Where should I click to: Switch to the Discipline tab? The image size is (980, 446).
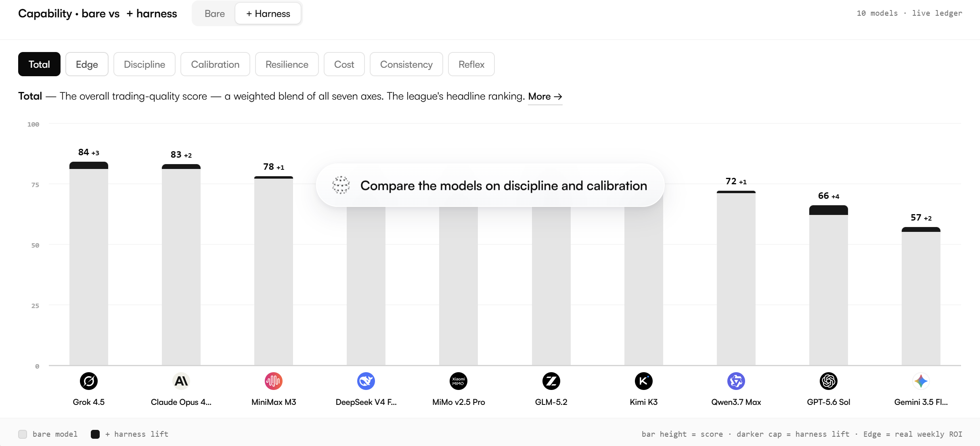(144, 64)
